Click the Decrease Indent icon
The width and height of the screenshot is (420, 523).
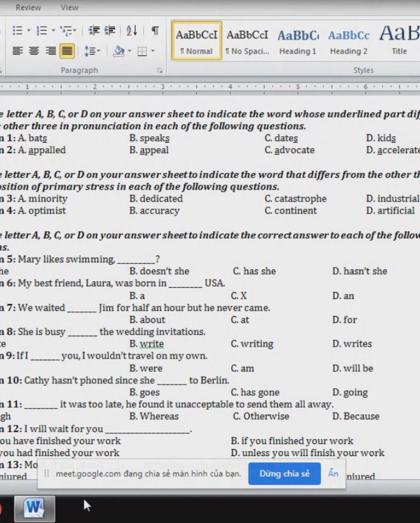pyautogui.click(x=94, y=30)
